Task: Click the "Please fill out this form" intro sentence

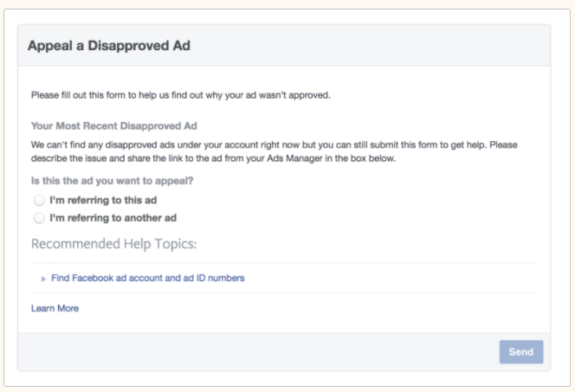Action: 180,94
